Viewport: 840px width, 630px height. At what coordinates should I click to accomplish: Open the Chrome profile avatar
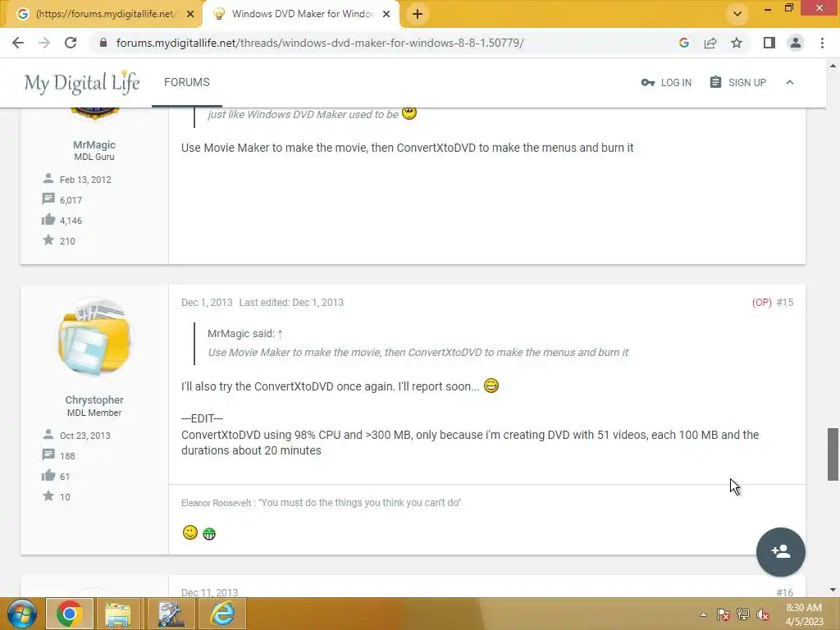click(796, 43)
